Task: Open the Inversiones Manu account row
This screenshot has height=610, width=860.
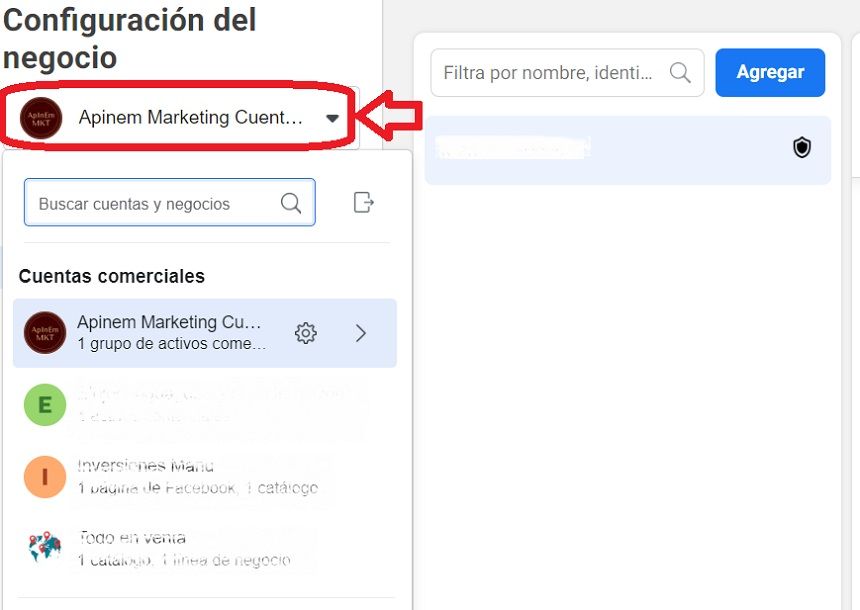Action: coord(205,477)
